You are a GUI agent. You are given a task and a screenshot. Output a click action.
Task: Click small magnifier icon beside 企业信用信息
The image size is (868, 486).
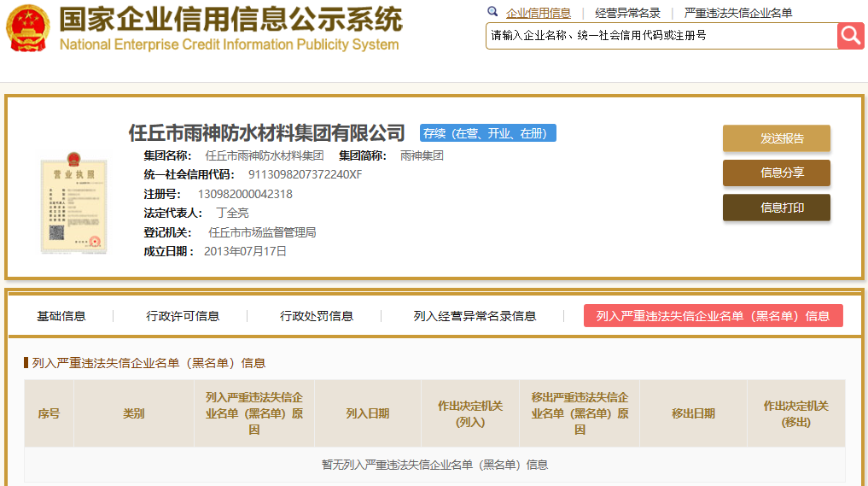click(492, 12)
